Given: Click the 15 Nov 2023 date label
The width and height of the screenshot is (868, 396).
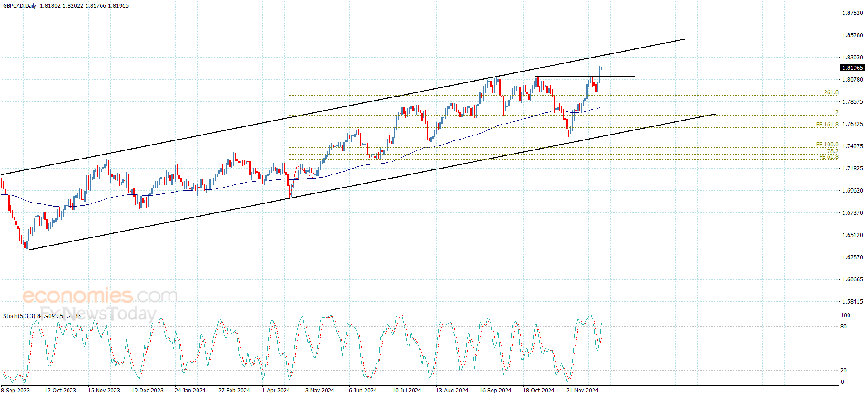Looking at the screenshot, I should pos(104,391).
